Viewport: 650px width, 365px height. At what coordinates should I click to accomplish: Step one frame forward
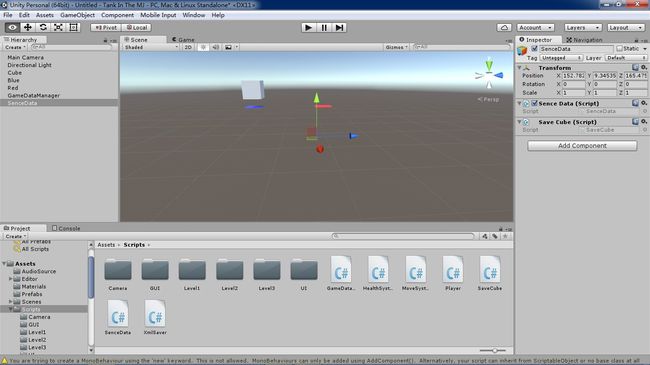[339, 27]
